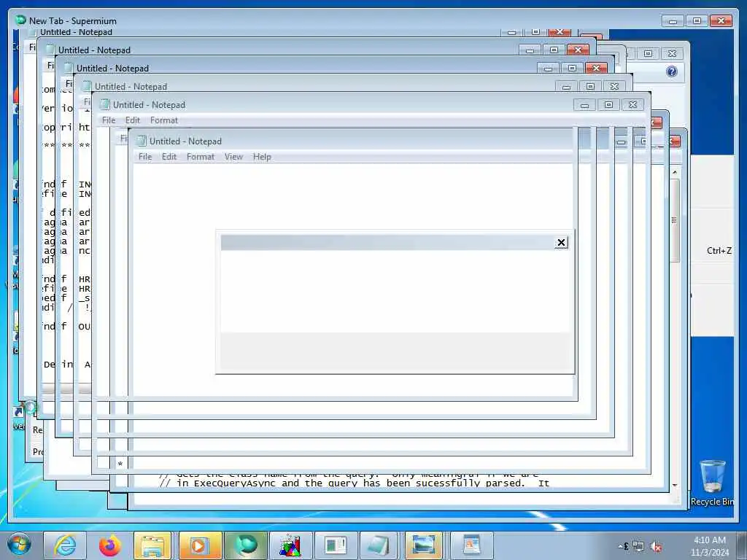The width and height of the screenshot is (747, 560).
Task: Open Windows Explorer folder icon on taskbar
Action: pos(153,545)
